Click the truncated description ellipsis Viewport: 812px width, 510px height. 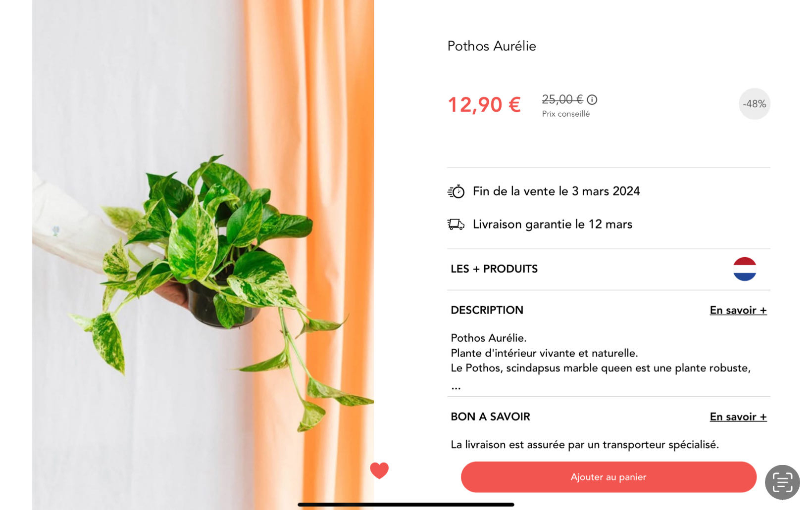tap(456, 388)
